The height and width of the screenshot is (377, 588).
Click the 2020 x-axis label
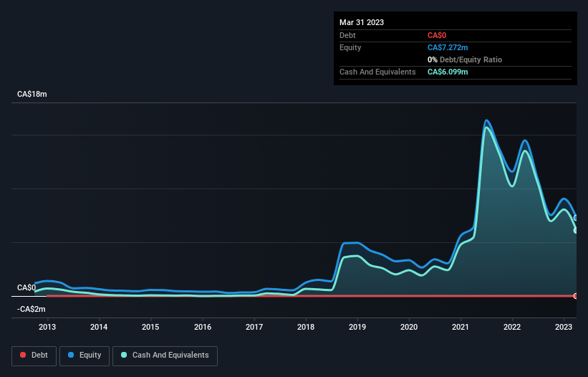409,327
